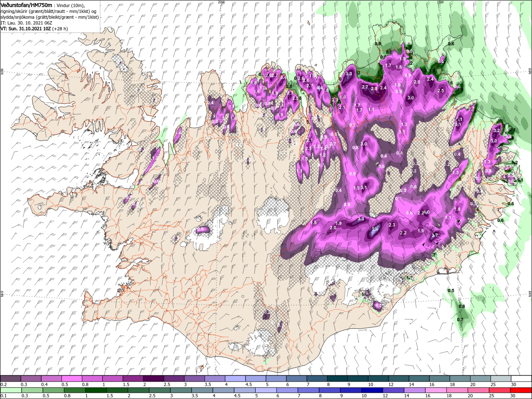Viewport: 532px width, 399px height.
Task: Click the darkest purple snow legend swatch at 2
Action: [153, 379]
